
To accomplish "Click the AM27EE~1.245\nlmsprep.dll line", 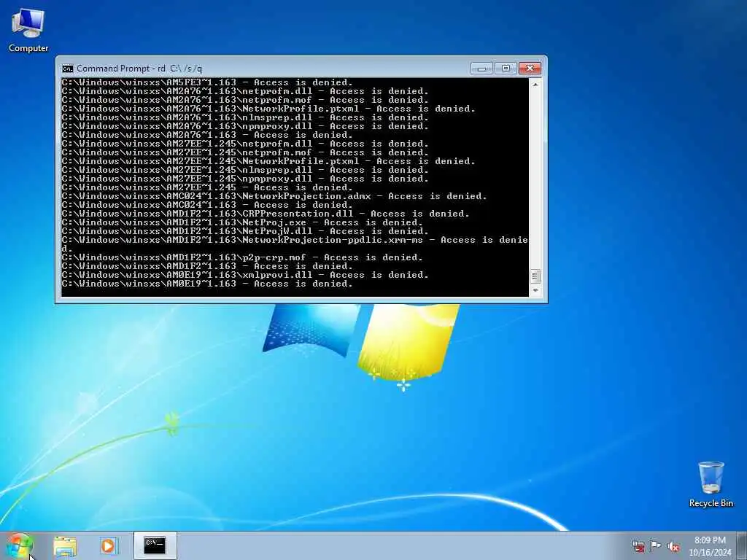I will click(245, 170).
